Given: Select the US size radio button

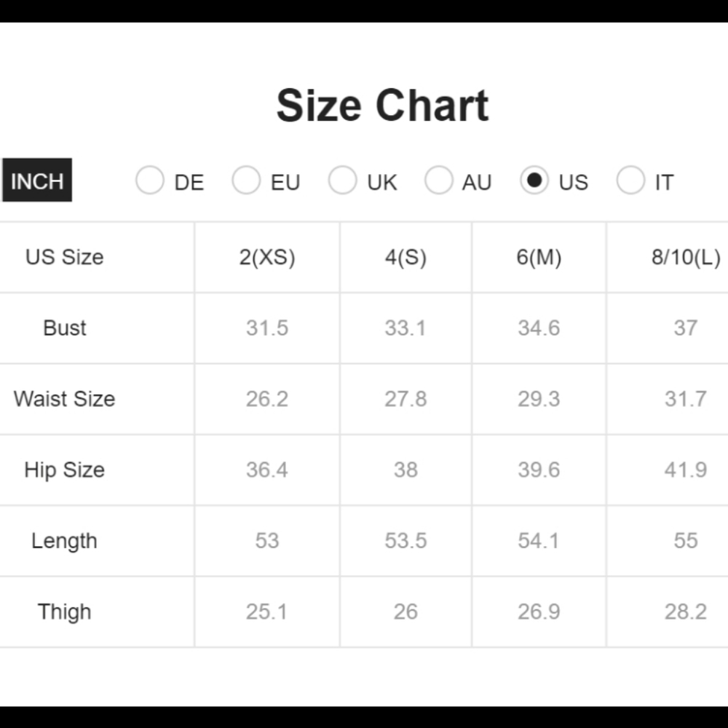Looking at the screenshot, I should coord(534,181).
